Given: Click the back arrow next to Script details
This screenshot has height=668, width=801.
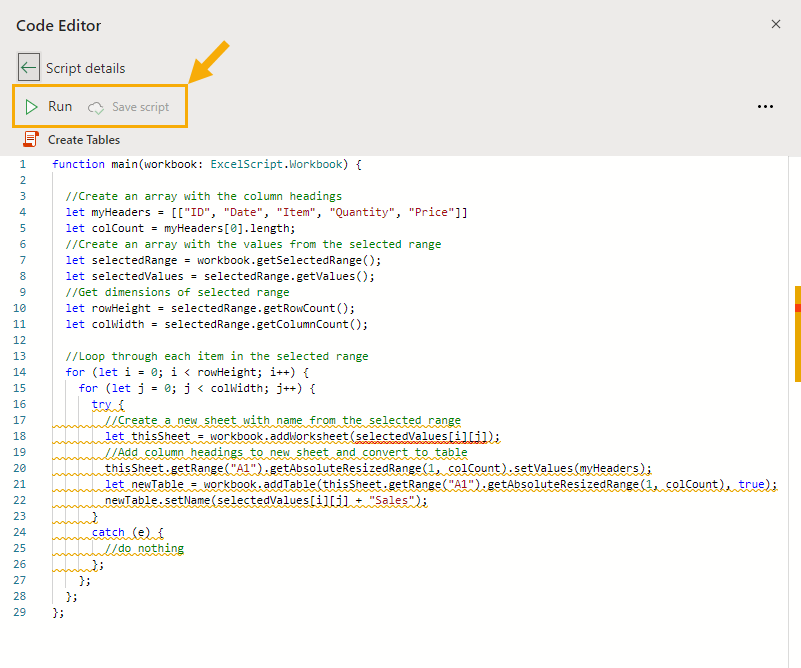Looking at the screenshot, I should tap(29, 67).
